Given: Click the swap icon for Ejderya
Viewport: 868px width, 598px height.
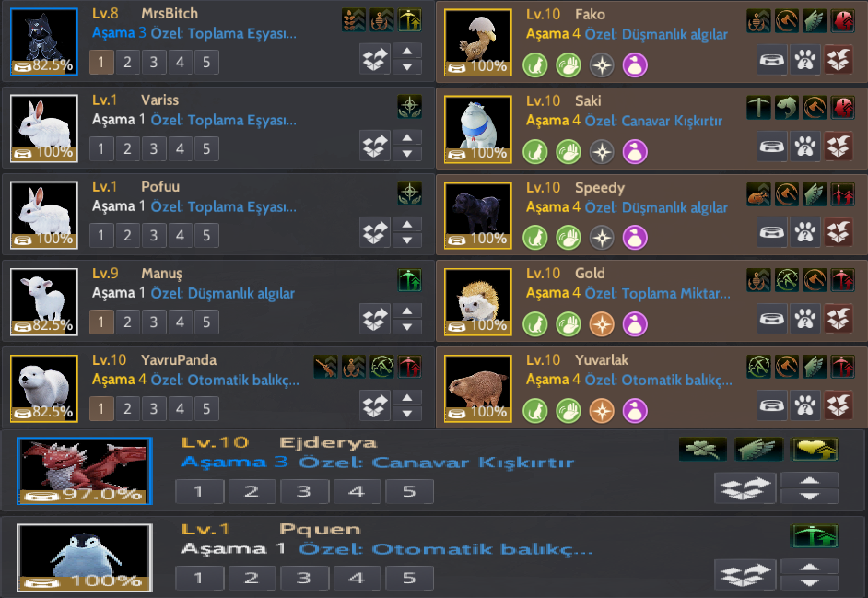Looking at the screenshot, I should pyautogui.click(x=745, y=487).
